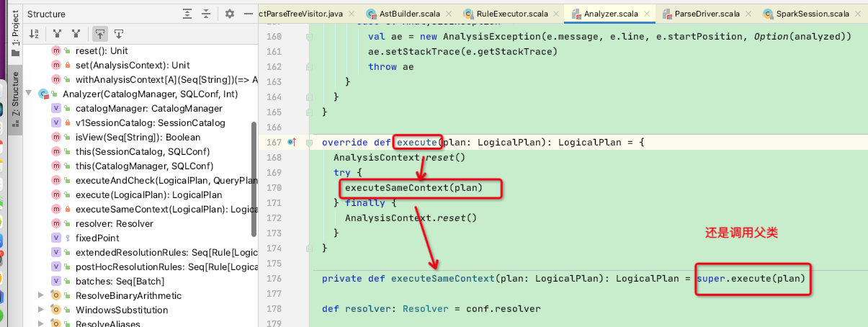The height and width of the screenshot is (327, 868).
Task: Open the Structure panel gear settings
Action: pos(230,13)
